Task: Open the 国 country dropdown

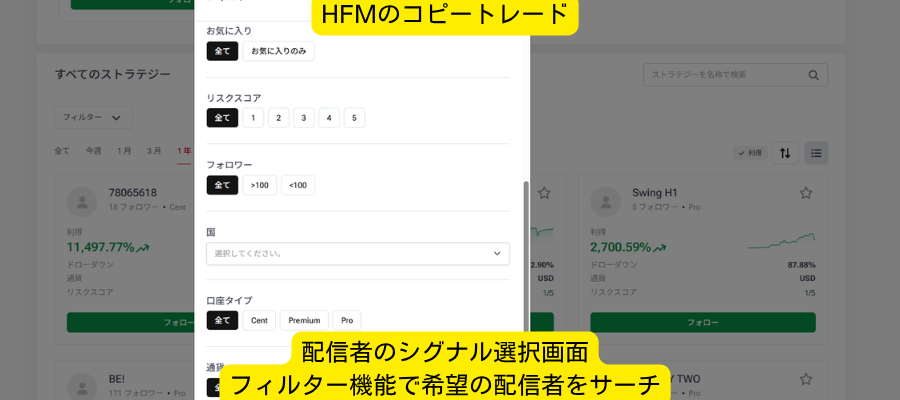Action: 358,254
